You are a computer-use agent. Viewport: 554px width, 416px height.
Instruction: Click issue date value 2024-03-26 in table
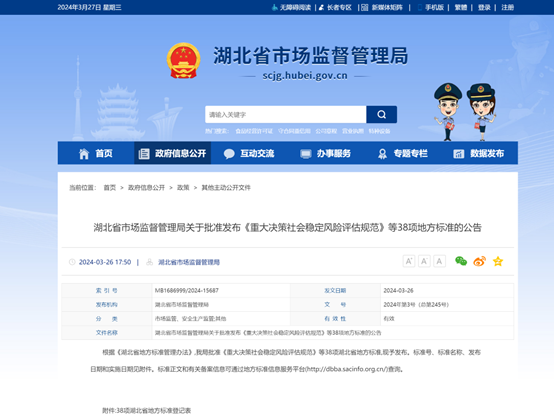399,291
